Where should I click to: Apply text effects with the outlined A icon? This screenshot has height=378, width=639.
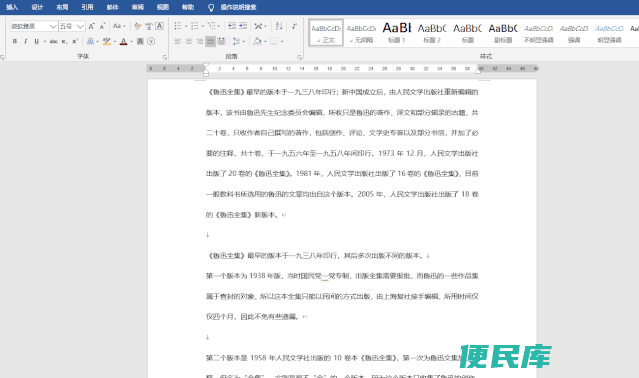click(90, 41)
